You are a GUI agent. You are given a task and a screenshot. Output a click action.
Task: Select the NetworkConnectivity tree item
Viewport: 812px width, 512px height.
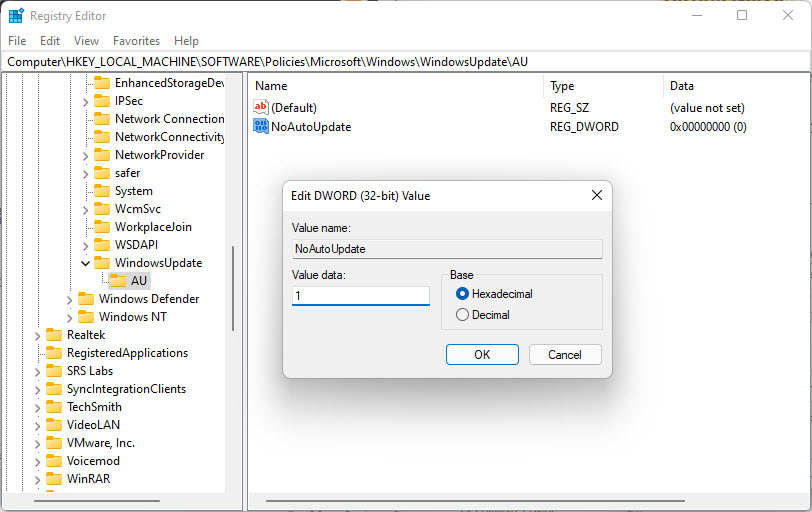(169, 137)
